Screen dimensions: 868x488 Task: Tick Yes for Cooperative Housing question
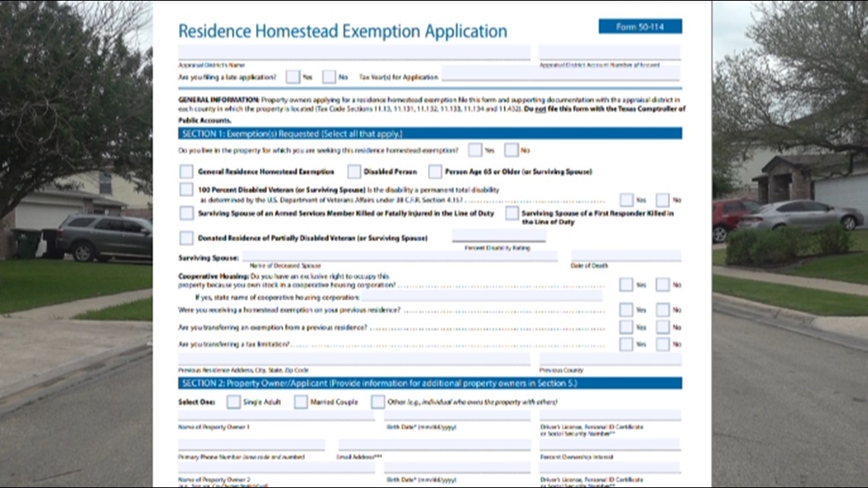[626, 285]
